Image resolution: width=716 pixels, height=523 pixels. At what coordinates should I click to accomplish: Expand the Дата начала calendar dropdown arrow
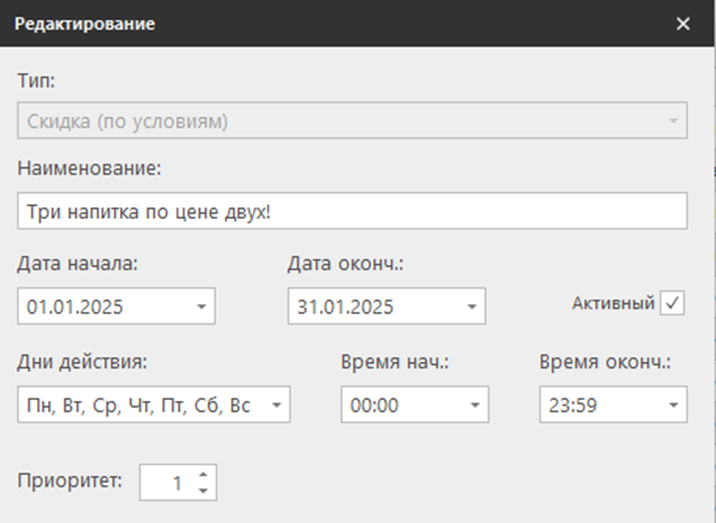202,307
